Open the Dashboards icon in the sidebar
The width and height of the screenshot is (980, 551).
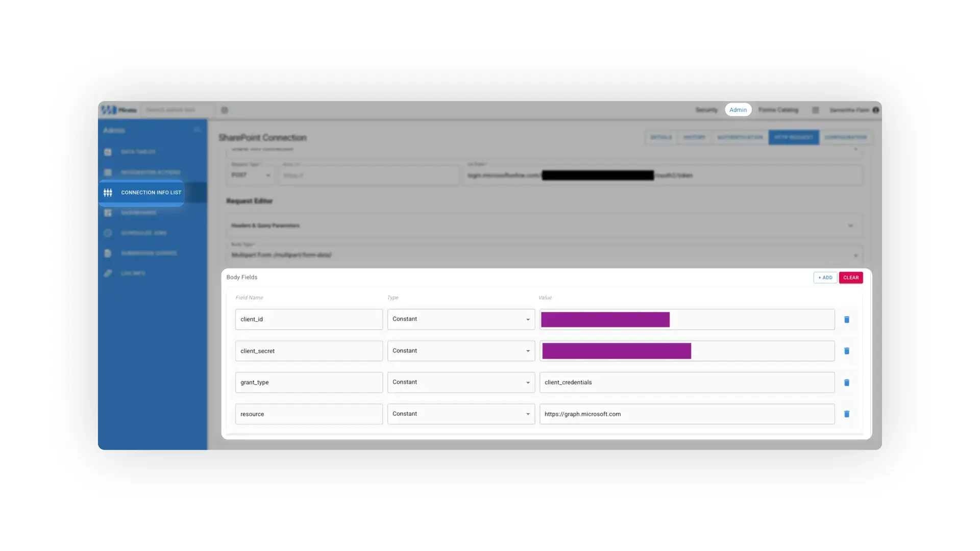coord(108,212)
